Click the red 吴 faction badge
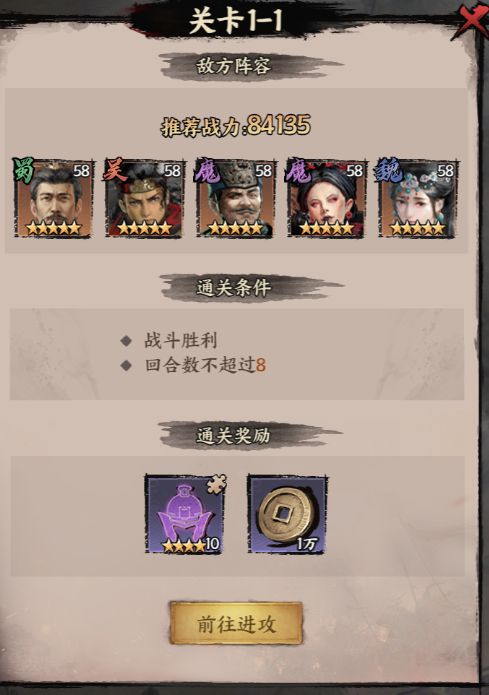This screenshot has height=695, width=489. tap(115, 170)
